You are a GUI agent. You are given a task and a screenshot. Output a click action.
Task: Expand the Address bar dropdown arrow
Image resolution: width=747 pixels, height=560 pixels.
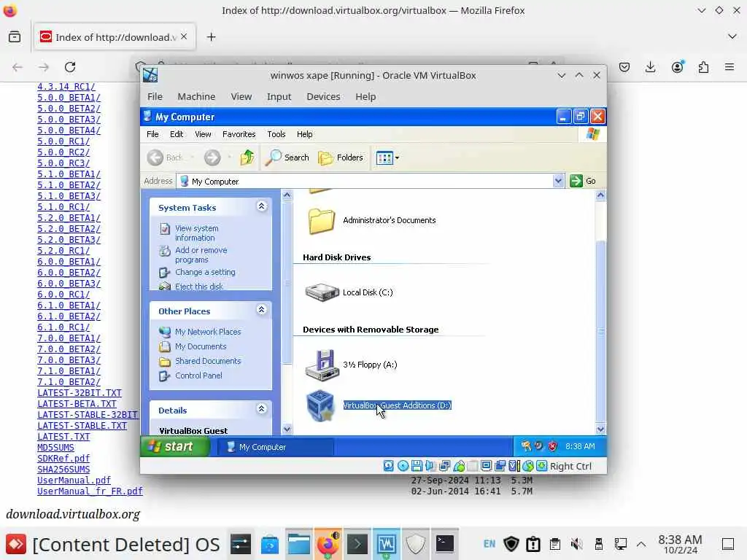point(558,181)
